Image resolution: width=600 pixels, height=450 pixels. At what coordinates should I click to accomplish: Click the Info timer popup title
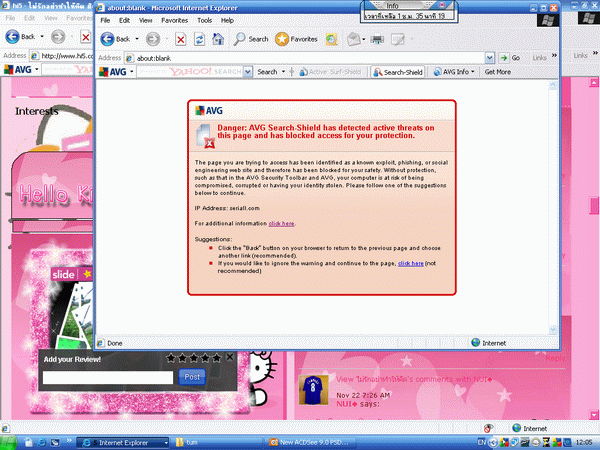pyautogui.click(x=392, y=6)
